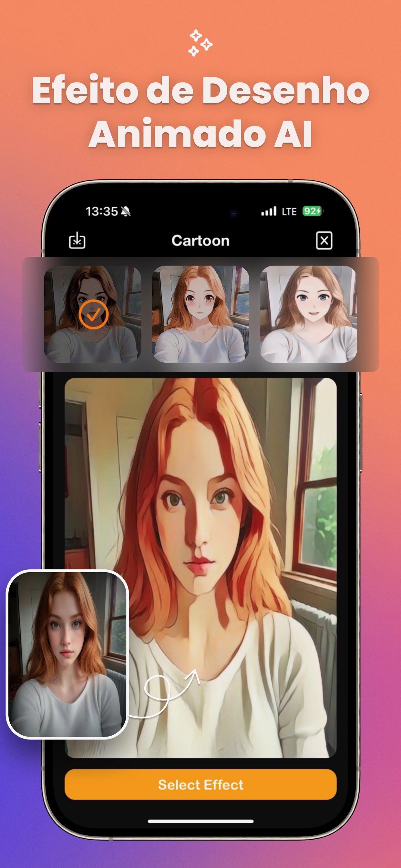Tap the download/save icon in header
Screen dimensions: 401x868
[x=77, y=240]
